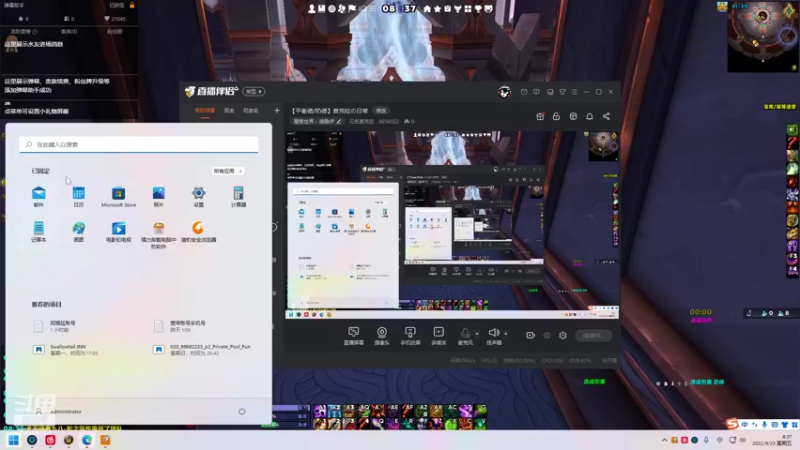
Task: Open the first recommended document in left column
Action: [x=56, y=326]
